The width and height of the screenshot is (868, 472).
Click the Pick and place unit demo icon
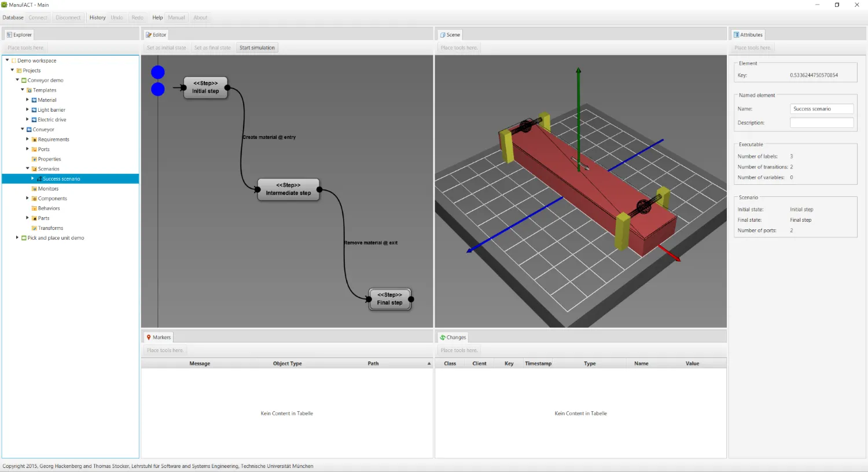[24, 238]
